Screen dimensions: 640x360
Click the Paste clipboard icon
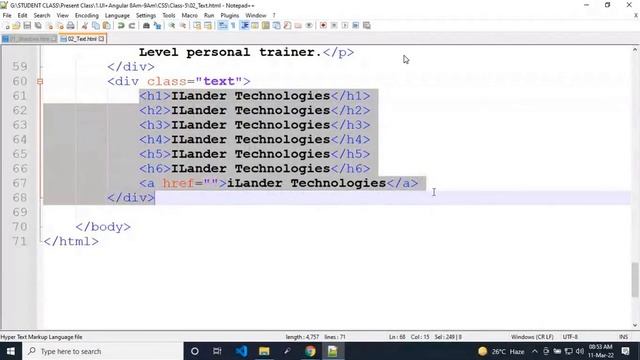(107, 26)
